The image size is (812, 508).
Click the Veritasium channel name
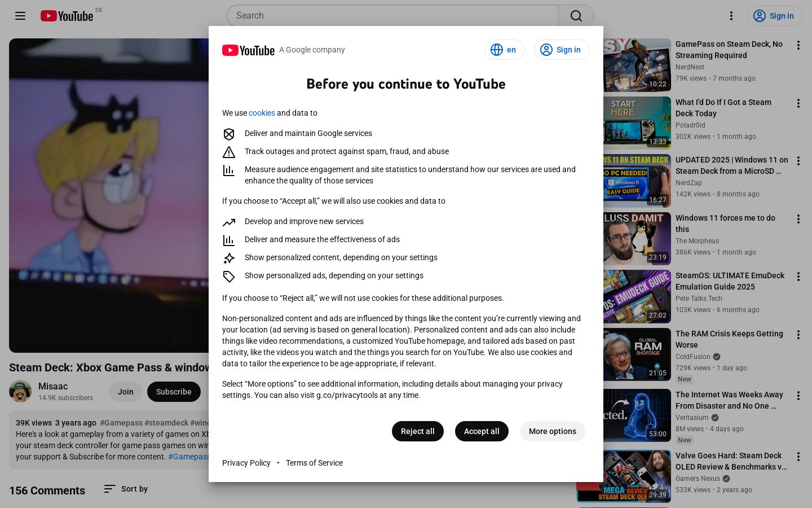692,418
